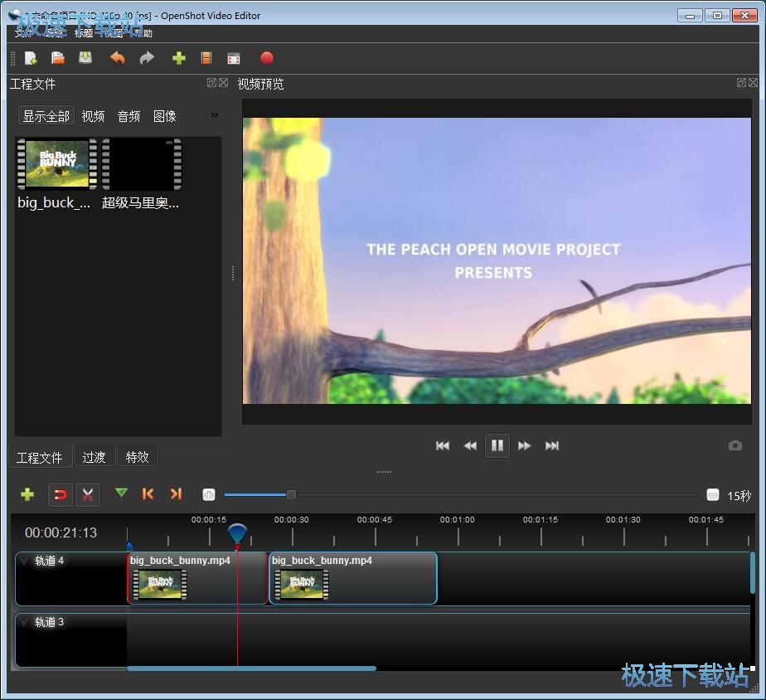Create a new project from the toolbar
This screenshot has height=700, width=766.
click(x=31, y=58)
